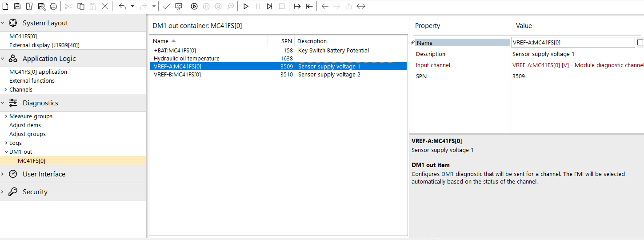
Task: Click the Save icon in toolbar
Action: (17, 6)
